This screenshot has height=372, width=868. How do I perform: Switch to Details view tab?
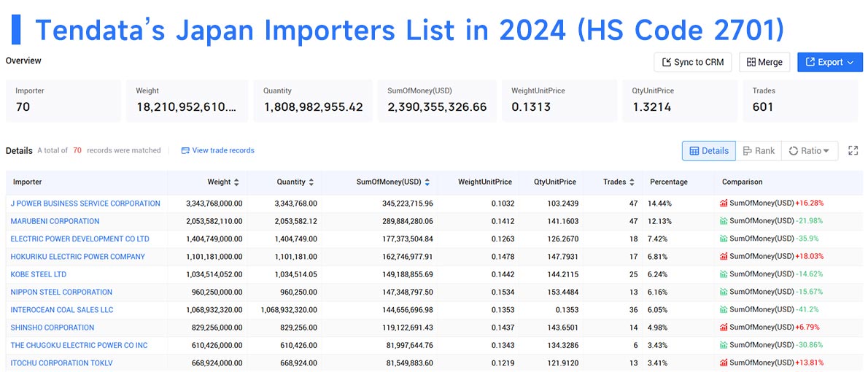click(708, 150)
